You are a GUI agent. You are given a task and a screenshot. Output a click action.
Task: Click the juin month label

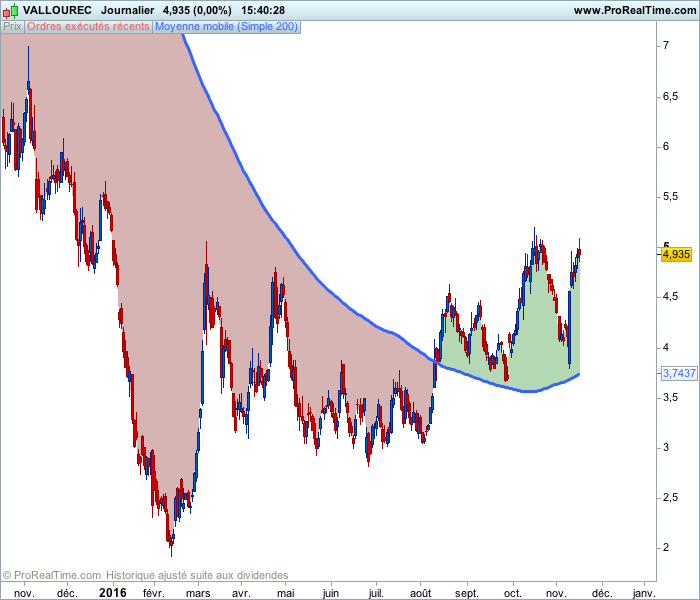click(331, 593)
